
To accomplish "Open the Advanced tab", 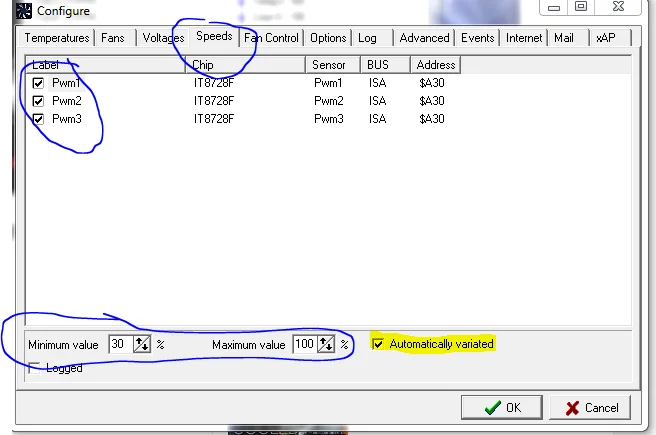I will (x=424, y=38).
